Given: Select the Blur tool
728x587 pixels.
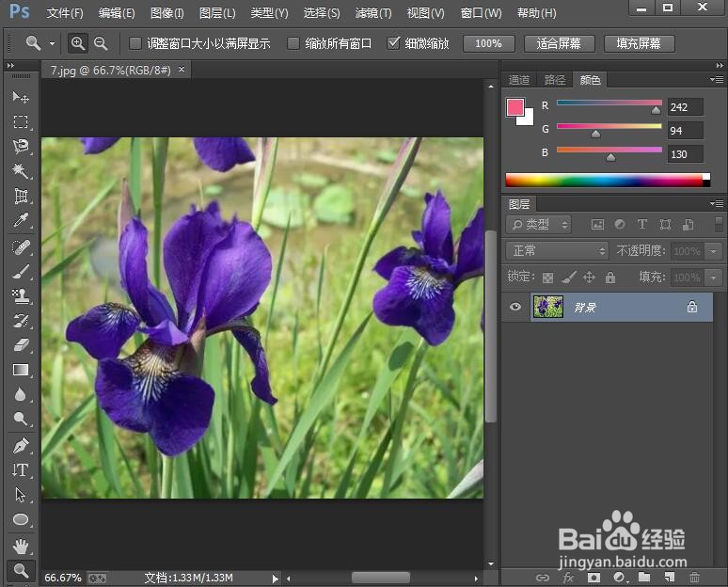Looking at the screenshot, I should (x=21, y=394).
